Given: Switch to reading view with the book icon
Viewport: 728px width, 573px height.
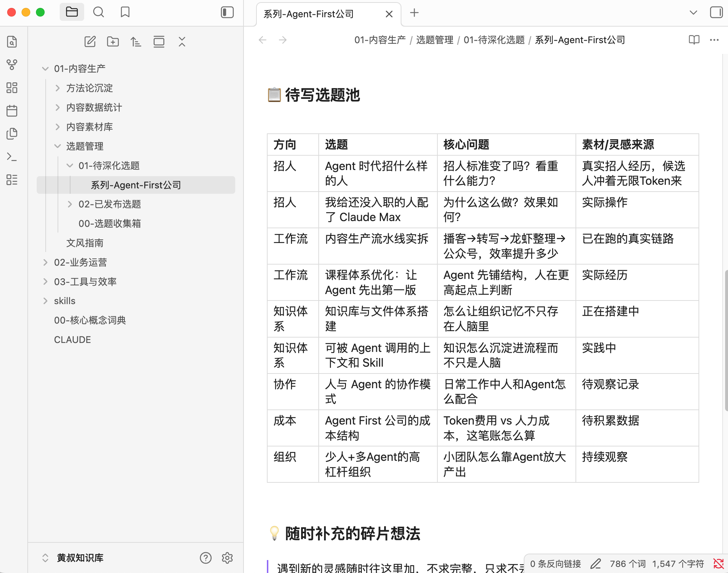Looking at the screenshot, I should click(x=694, y=40).
